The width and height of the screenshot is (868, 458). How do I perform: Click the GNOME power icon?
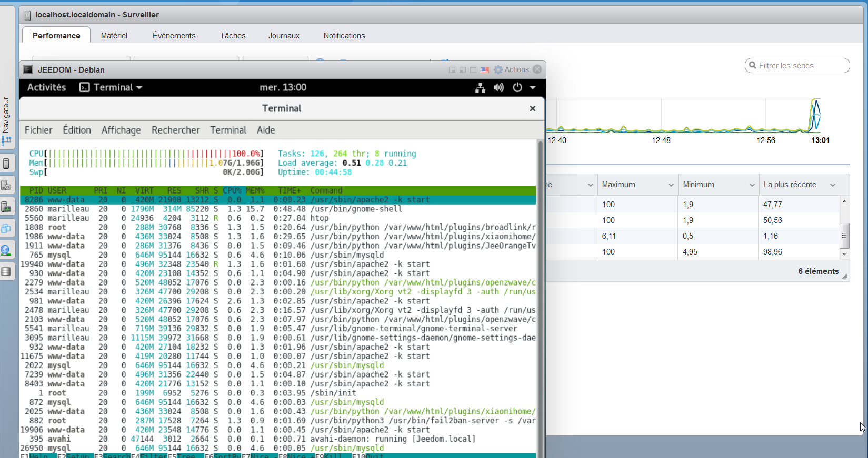(517, 87)
